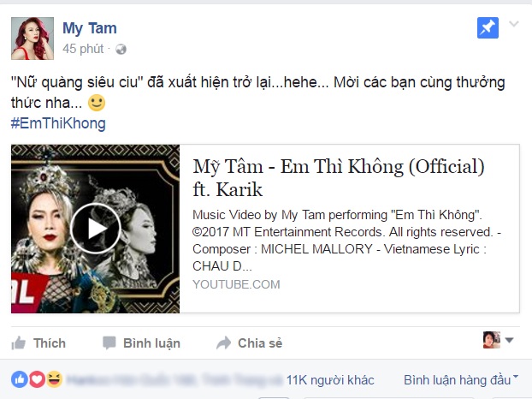The image size is (532, 399).
Task: Click the public globe privacy icon
Action: click(121, 50)
